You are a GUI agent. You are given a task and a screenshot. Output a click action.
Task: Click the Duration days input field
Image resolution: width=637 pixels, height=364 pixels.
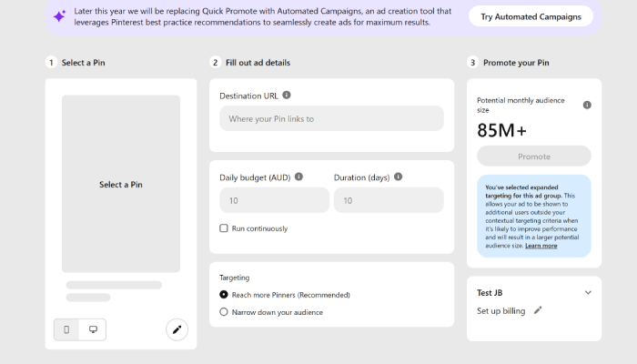(x=389, y=200)
